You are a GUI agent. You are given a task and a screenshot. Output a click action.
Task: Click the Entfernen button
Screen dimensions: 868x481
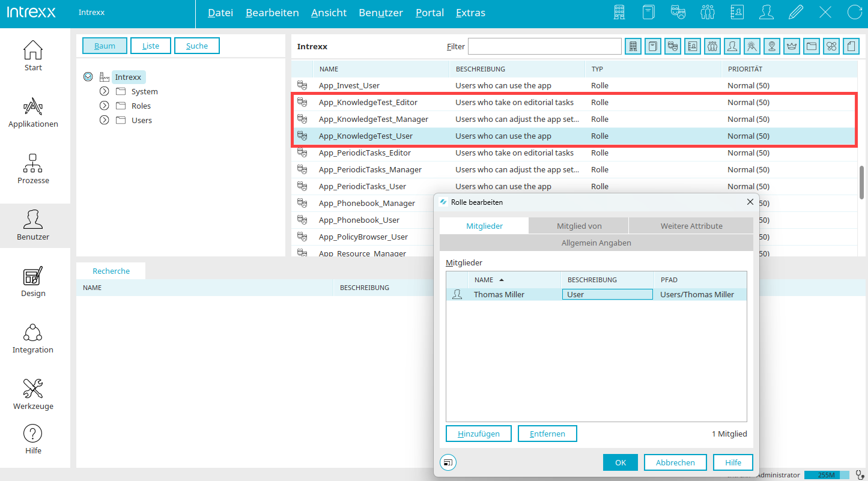tap(547, 434)
